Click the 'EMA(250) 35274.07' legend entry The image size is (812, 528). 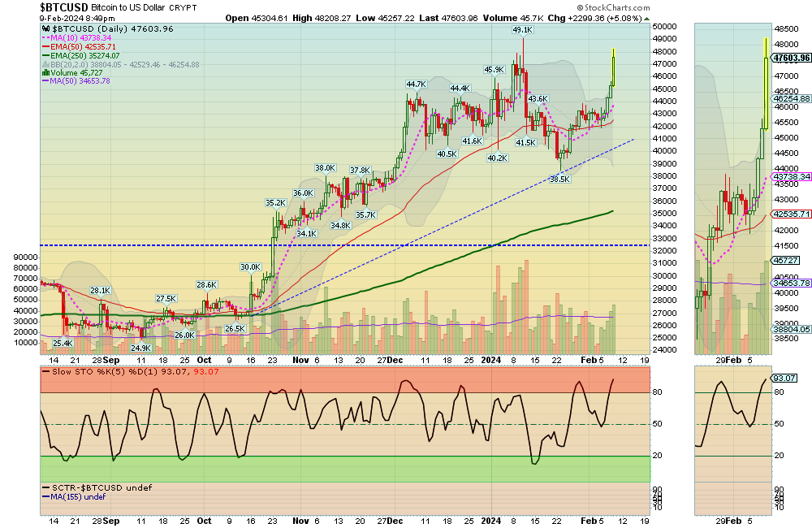pyautogui.click(x=84, y=56)
